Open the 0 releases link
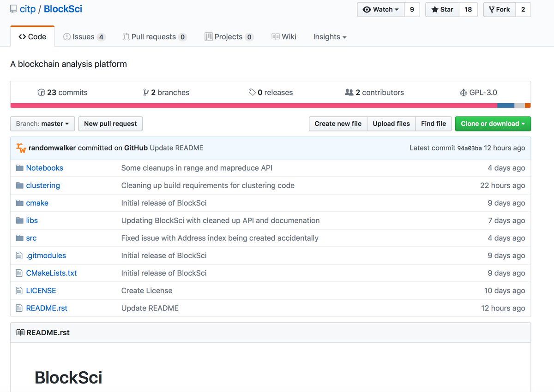 (x=271, y=92)
